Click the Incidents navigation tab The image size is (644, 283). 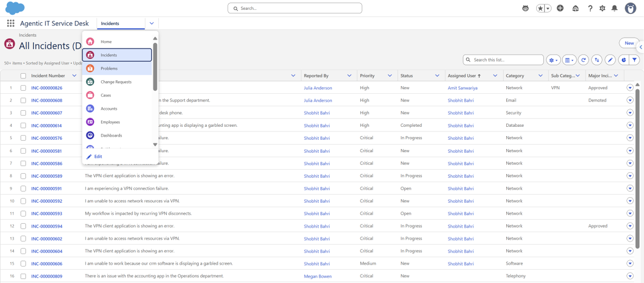coord(121,23)
